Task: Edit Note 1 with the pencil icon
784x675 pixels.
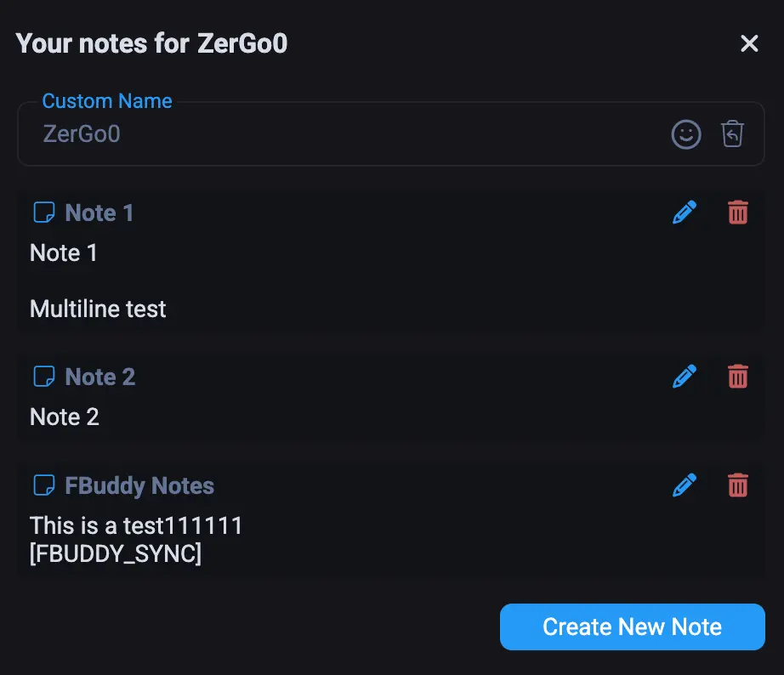Action: pyautogui.click(x=684, y=213)
